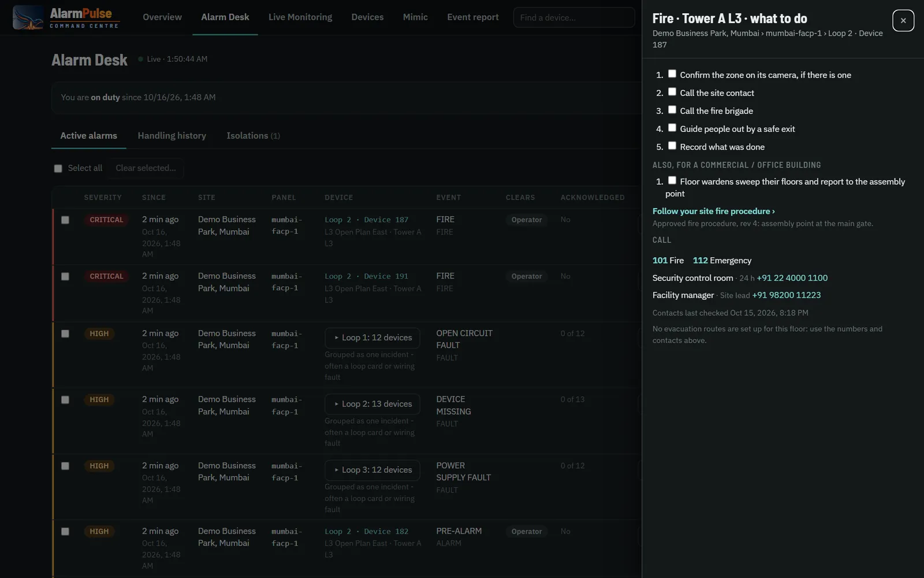Open Live Monitoring
Viewport: 924px width, 578px height.
[300, 17]
